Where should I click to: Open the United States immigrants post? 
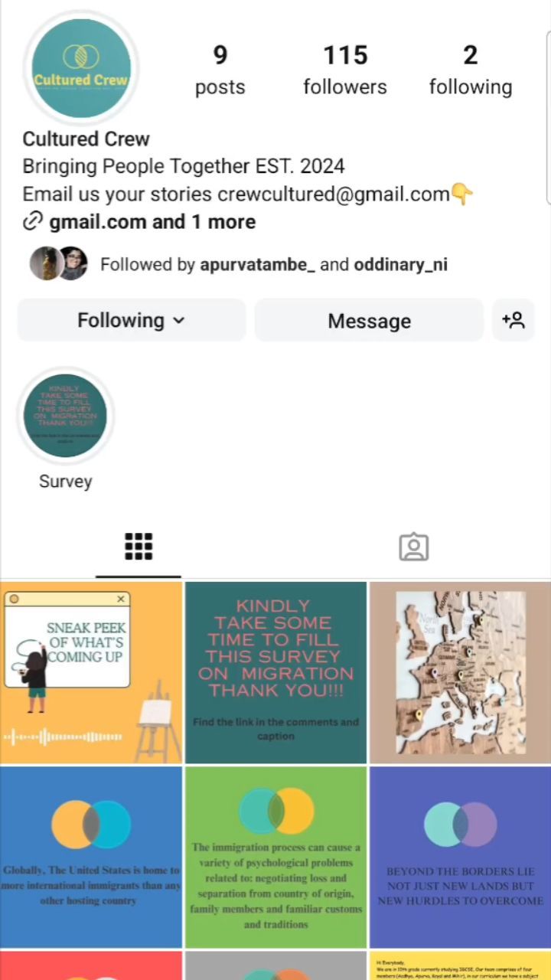click(91, 857)
